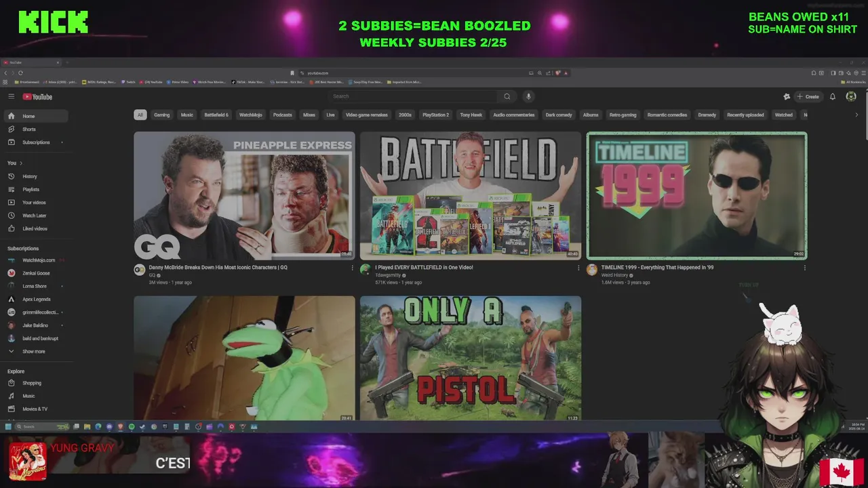Screen dimensions: 868x488
Task: Open Playlists in the sidebar
Action: pyautogui.click(x=35, y=189)
